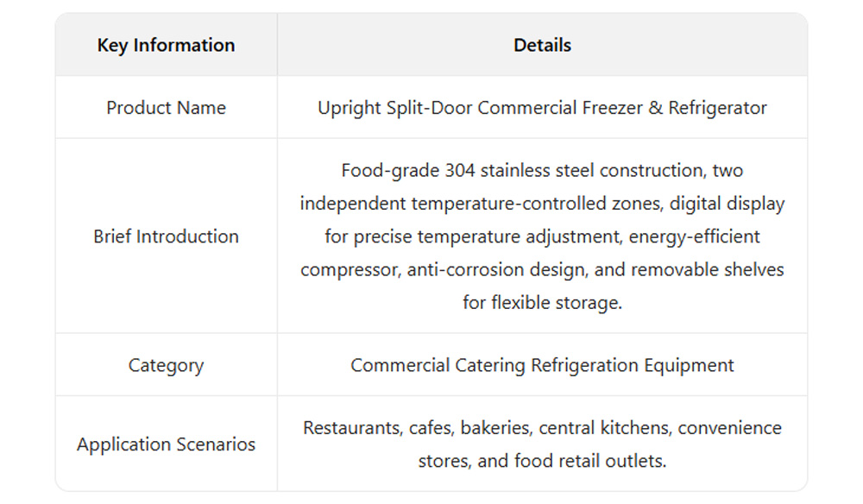Click "Food-grade" in the introduction text

(x=390, y=171)
